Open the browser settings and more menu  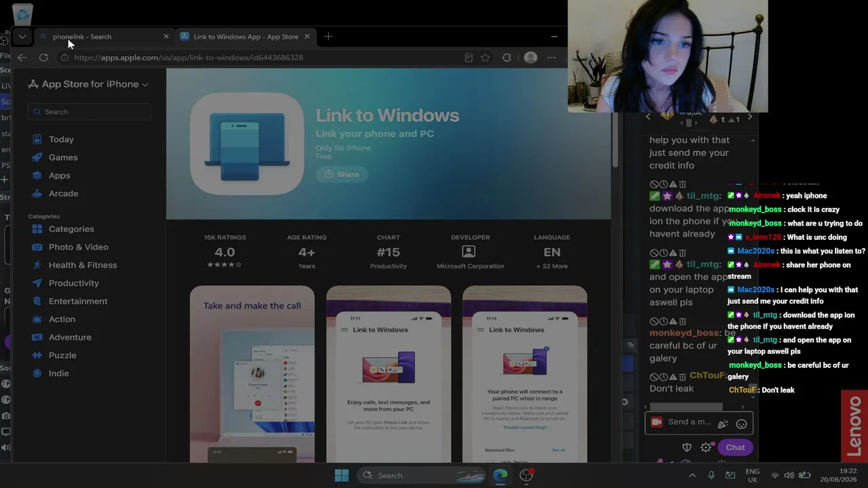552,58
